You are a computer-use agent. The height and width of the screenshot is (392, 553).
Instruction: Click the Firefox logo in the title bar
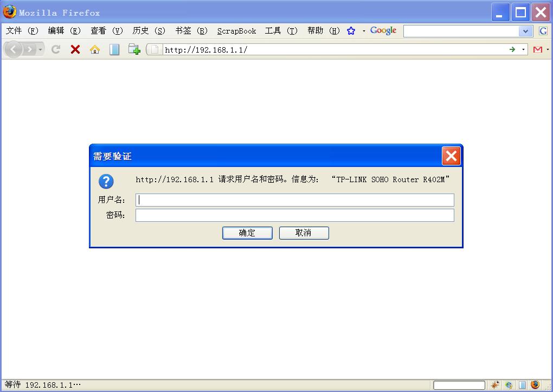(x=10, y=11)
